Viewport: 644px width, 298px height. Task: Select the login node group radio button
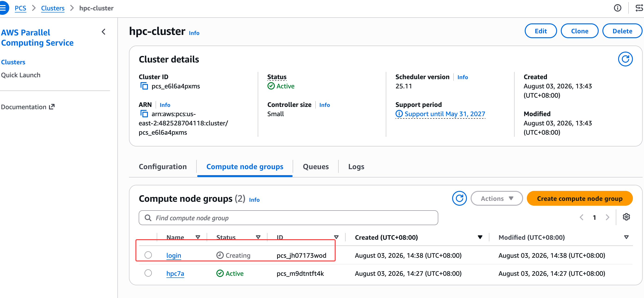coord(148,255)
